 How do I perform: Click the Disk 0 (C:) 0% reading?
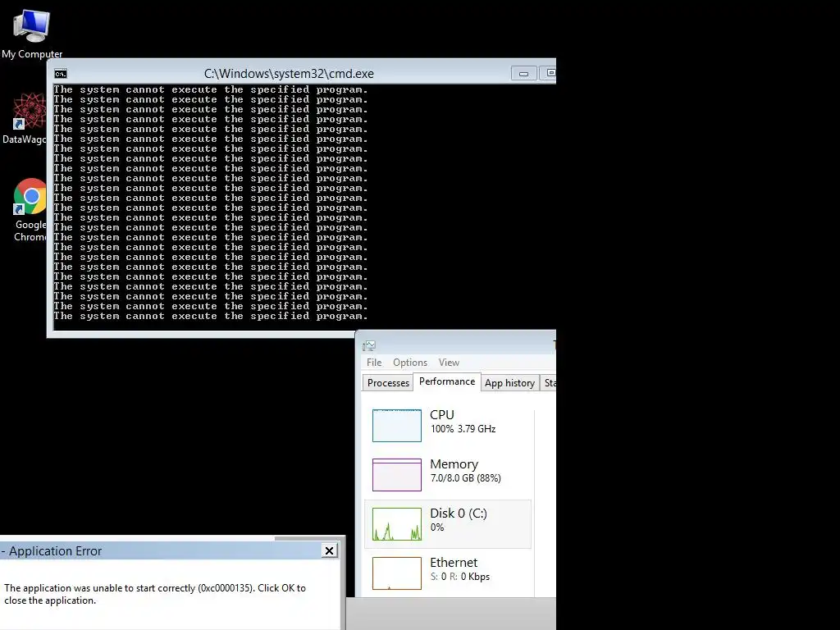[437, 527]
